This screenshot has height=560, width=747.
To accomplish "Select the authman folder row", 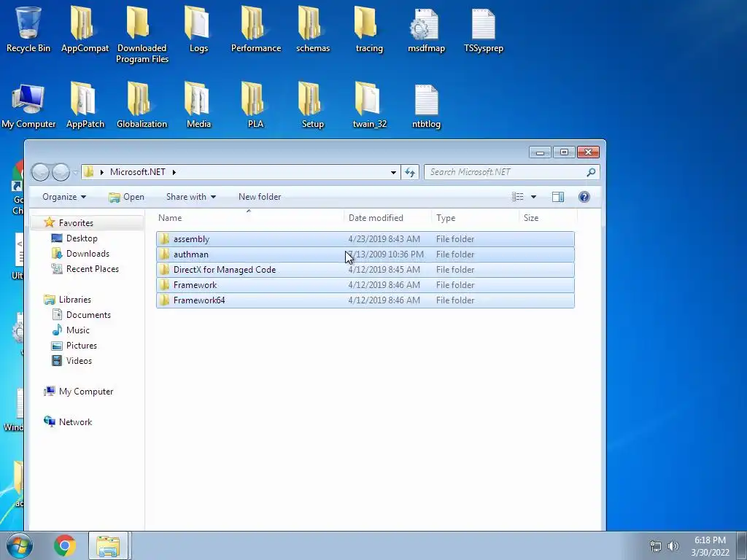I will (x=365, y=254).
